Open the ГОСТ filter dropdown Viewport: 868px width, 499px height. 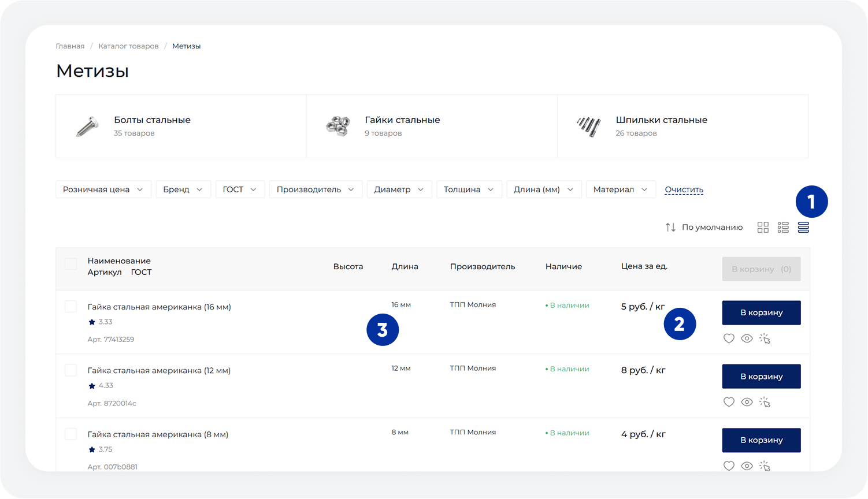pos(240,189)
